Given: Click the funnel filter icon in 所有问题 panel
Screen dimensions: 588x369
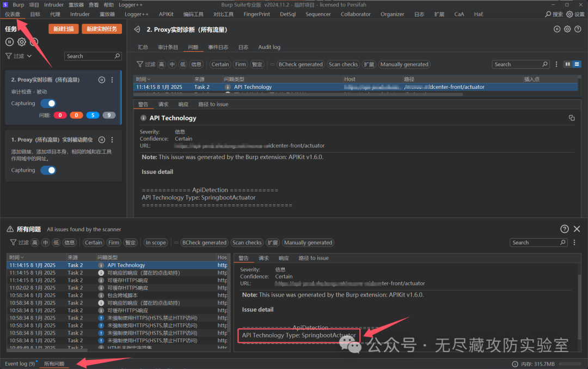Looking at the screenshot, I should [13, 243].
